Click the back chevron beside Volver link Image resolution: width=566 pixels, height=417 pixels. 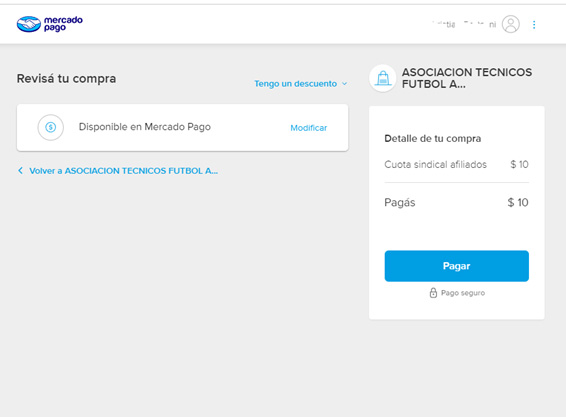tap(20, 170)
